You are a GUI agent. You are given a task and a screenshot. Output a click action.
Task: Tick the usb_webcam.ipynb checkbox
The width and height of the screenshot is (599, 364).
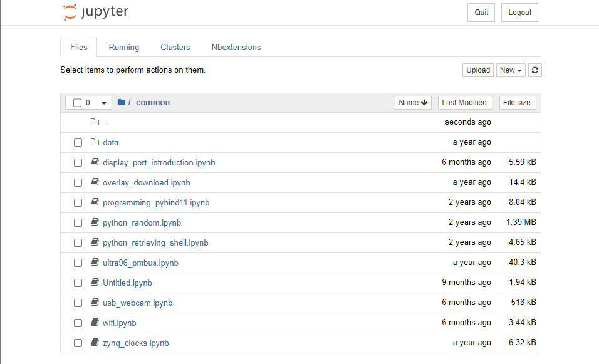tap(78, 303)
